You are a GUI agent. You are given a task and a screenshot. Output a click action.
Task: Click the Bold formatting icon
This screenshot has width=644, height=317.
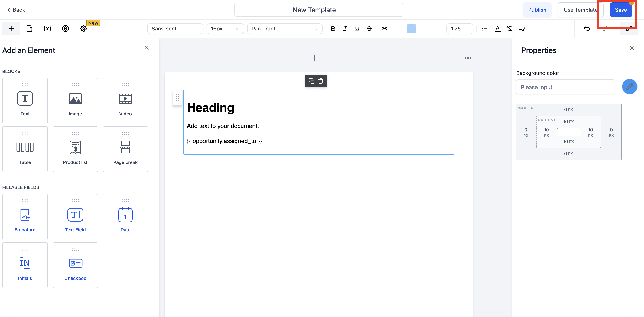click(x=333, y=29)
